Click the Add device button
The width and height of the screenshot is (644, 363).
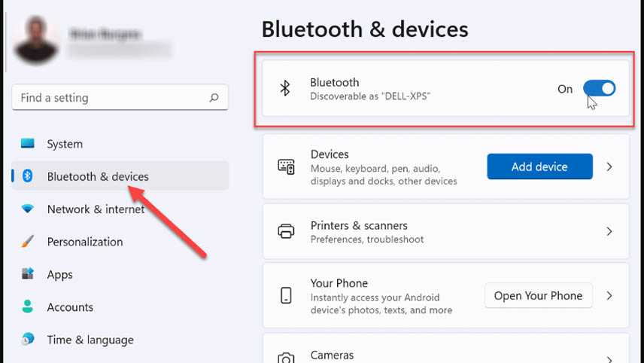pos(539,166)
